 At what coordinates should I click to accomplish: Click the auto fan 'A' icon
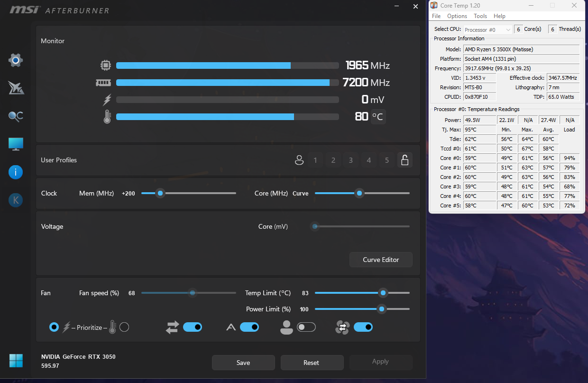[x=231, y=327]
